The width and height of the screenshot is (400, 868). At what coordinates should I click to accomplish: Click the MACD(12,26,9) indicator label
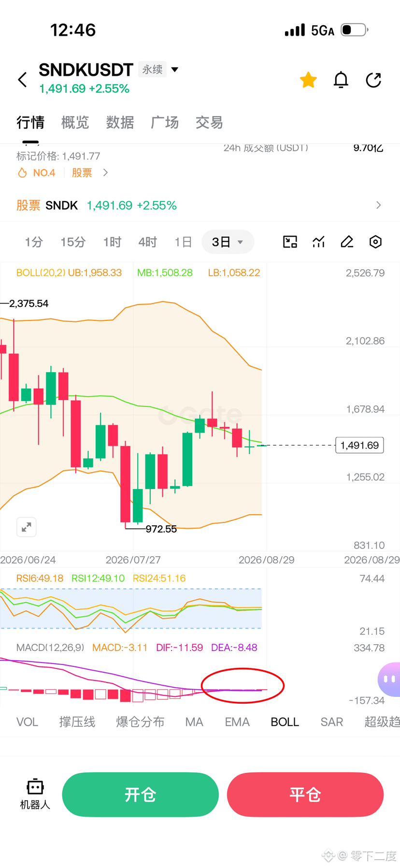coord(50,648)
